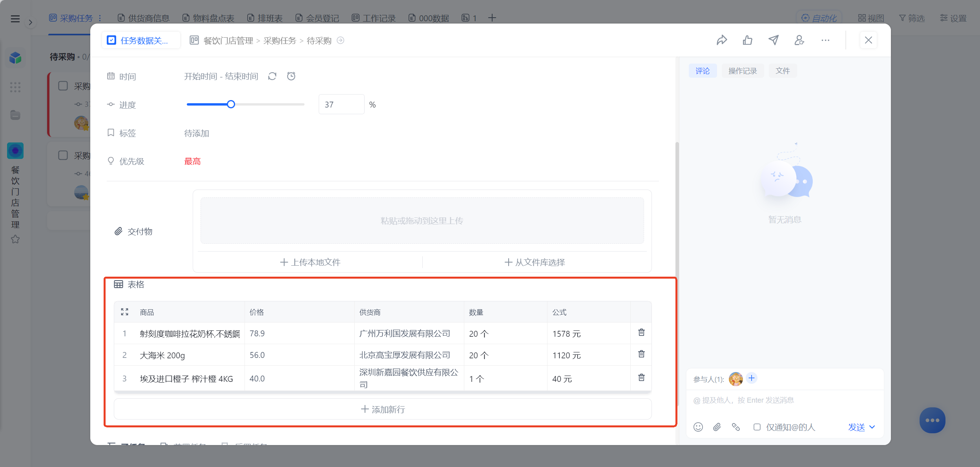The image size is (980, 467).
Task: Click the participant avatar in the comment panel
Action: click(735, 379)
